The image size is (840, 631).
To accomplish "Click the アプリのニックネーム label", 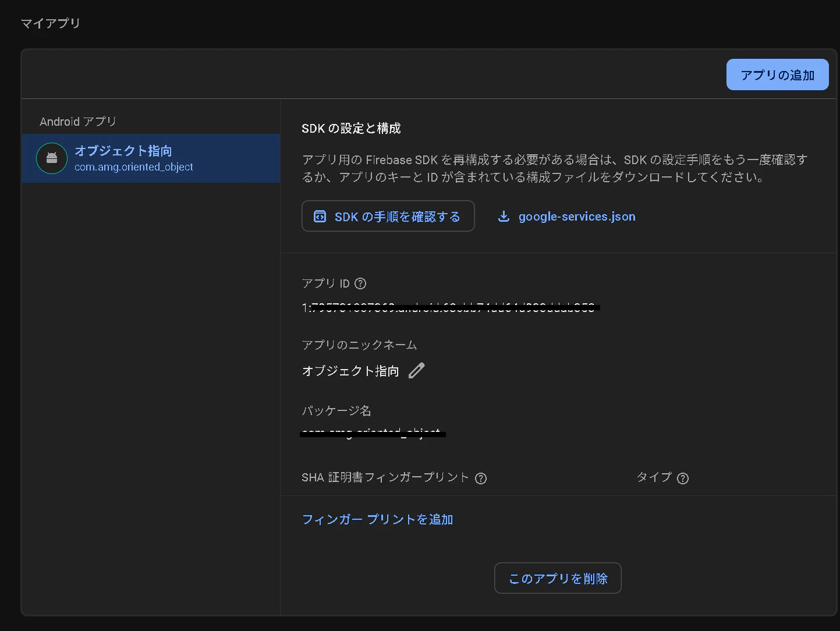I will click(359, 345).
